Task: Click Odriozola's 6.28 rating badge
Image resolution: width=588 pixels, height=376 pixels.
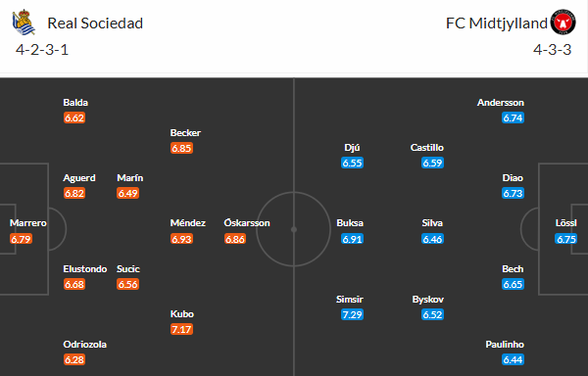Action: pos(74,359)
